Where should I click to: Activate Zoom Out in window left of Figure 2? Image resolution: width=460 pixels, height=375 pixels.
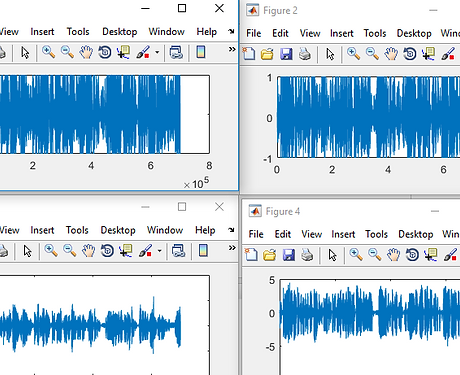tap(67, 52)
